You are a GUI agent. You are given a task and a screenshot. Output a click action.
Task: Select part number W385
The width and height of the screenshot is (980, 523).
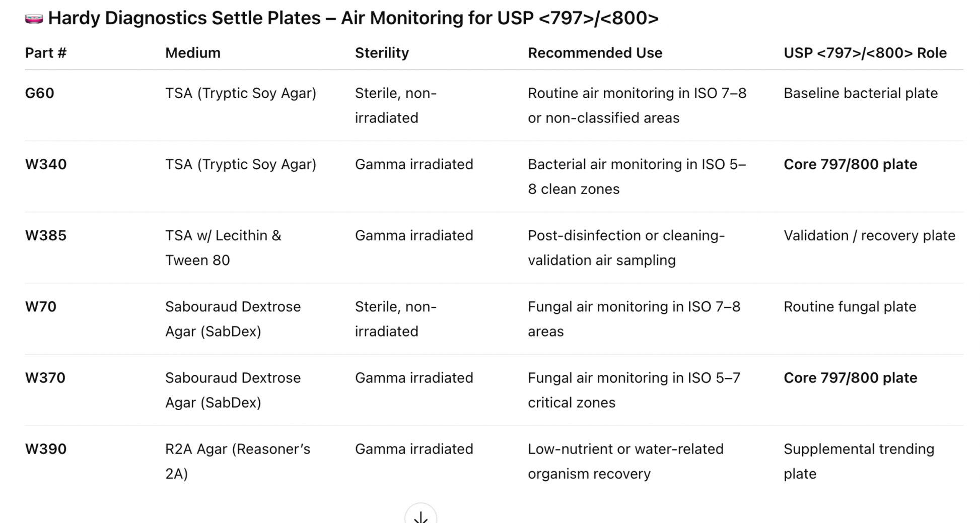(x=46, y=235)
